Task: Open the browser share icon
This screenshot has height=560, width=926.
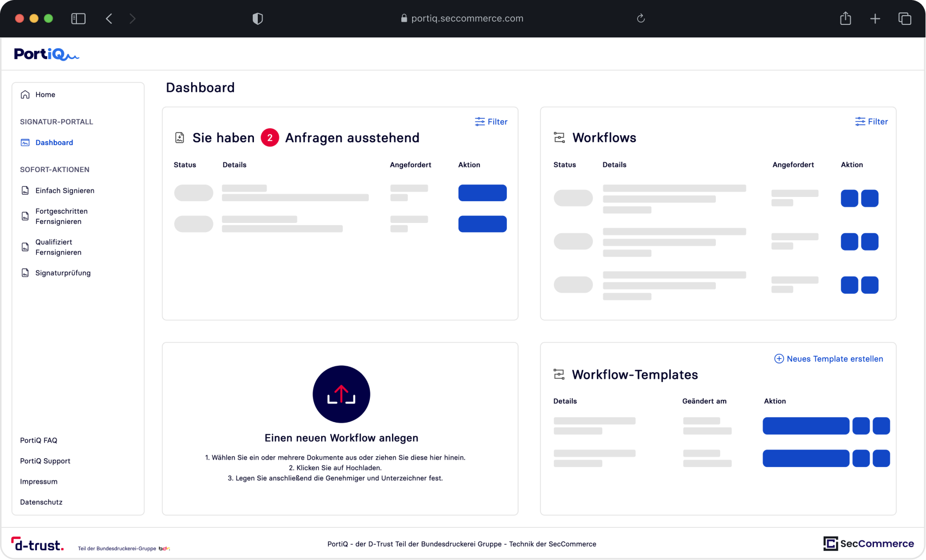Action: pyautogui.click(x=845, y=19)
